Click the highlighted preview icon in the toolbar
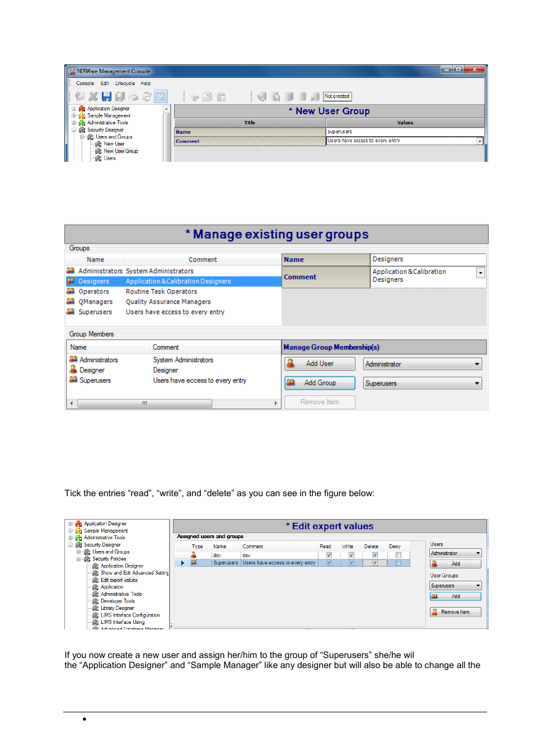Viewport: 534px width, 756px height. click(161, 97)
